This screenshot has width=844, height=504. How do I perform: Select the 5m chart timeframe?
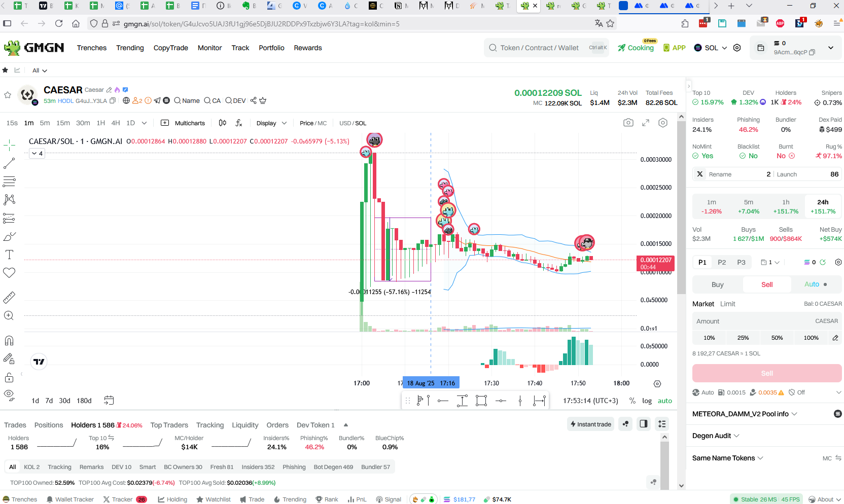(45, 123)
